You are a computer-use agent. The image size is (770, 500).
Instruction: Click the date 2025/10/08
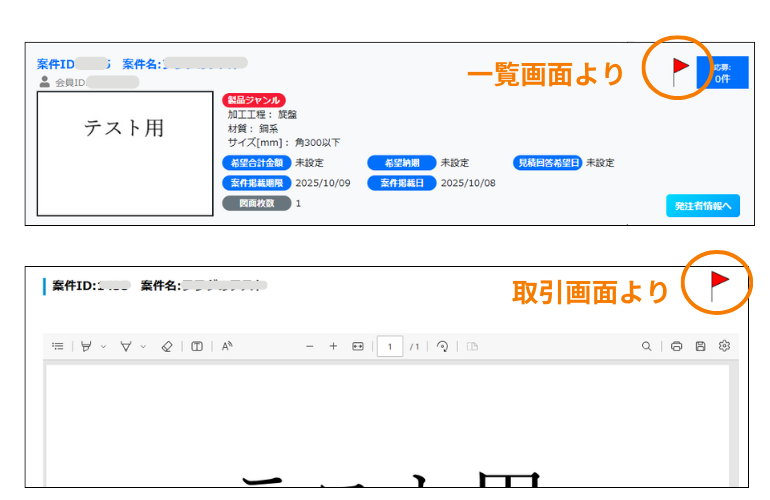click(x=468, y=183)
